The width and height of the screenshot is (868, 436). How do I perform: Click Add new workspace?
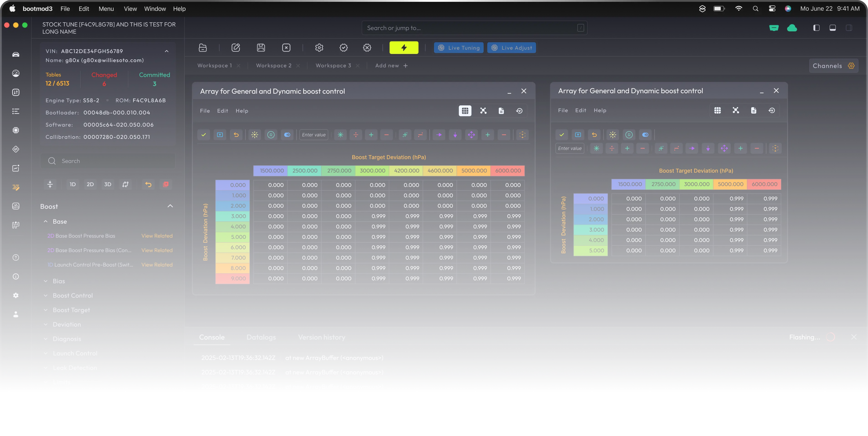(x=392, y=66)
